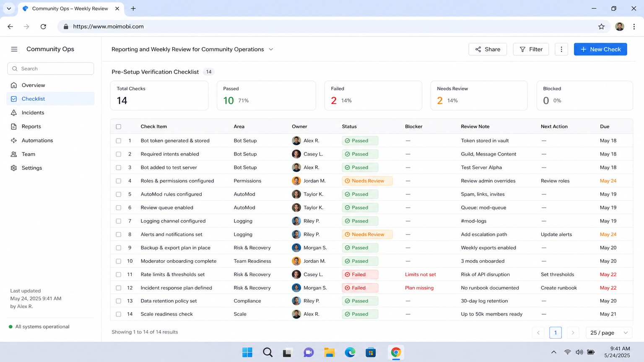Click "Limits not set" blocker text
Image resolution: width=644 pixels, height=362 pixels.
(421, 274)
